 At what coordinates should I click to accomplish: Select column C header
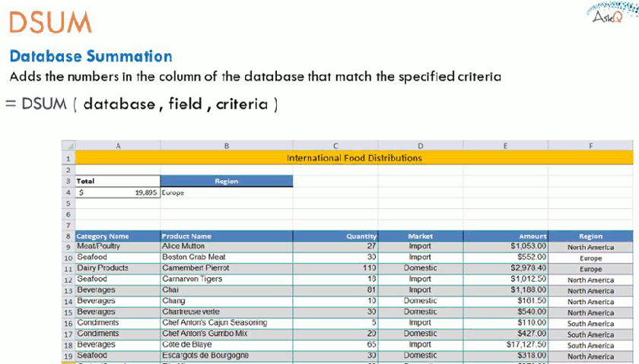pos(335,145)
